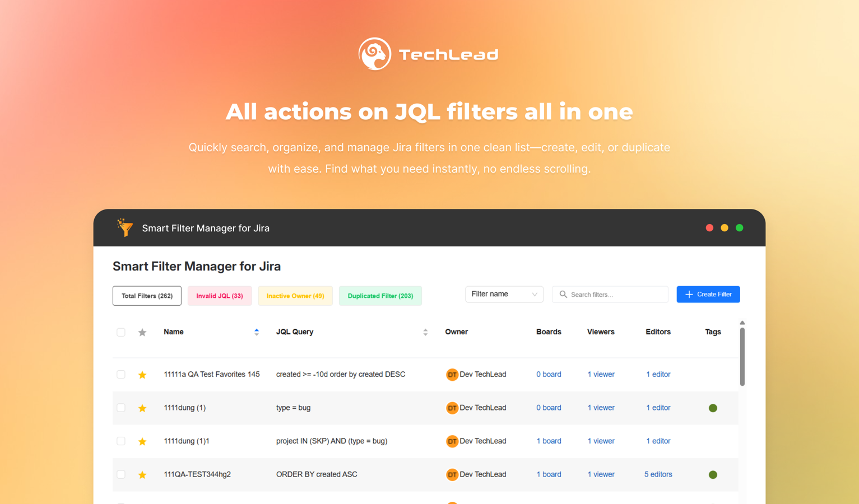Switch to the Invalid JQL (33) tab
859x504 pixels.
coord(219,295)
